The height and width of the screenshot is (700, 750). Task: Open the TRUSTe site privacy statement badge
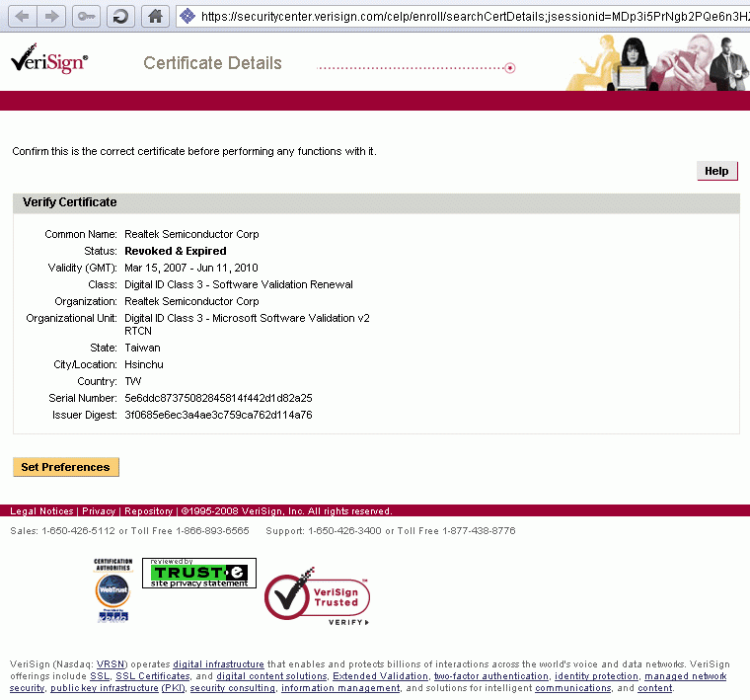[x=199, y=573]
